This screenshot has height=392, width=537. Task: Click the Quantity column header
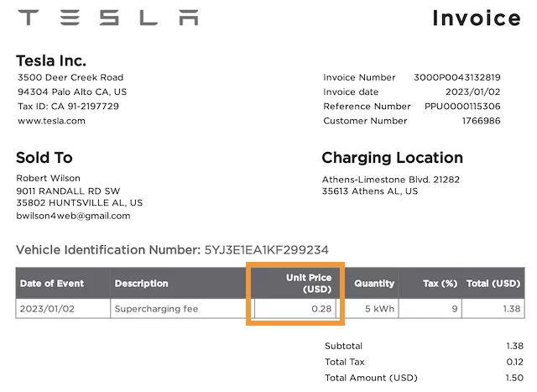(374, 284)
